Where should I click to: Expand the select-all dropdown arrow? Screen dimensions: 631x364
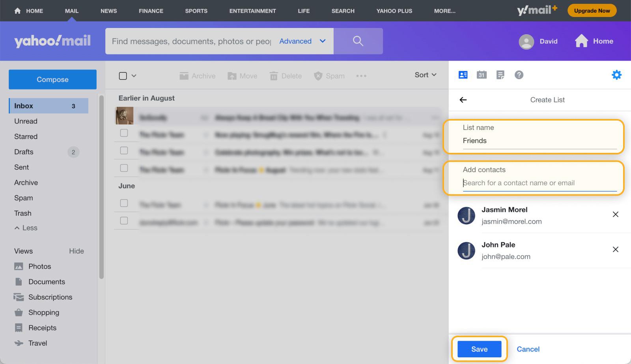pos(134,76)
